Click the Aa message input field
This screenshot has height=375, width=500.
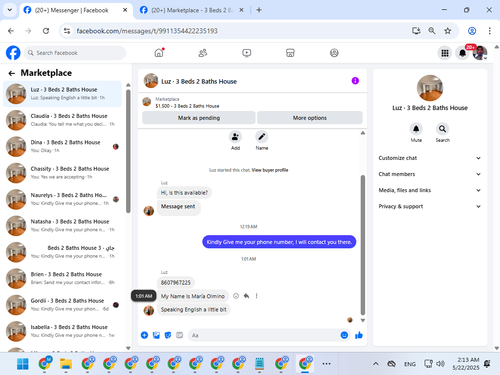coord(263,335)
